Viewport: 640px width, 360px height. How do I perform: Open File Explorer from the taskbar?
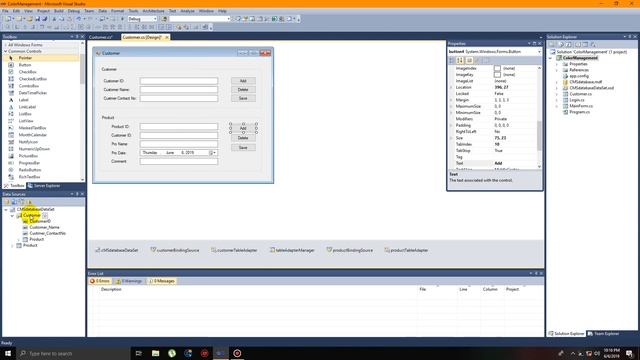coord(156,353)
